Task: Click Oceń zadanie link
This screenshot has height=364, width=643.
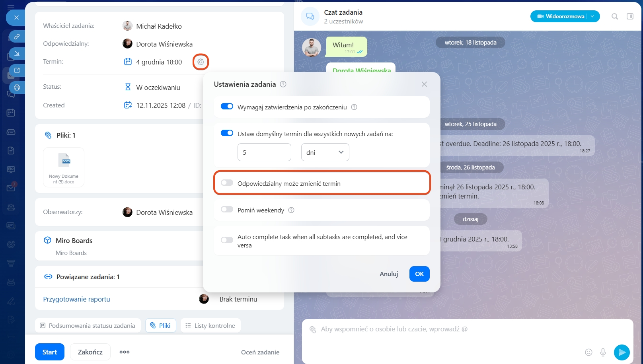Action: coord(260,352)
